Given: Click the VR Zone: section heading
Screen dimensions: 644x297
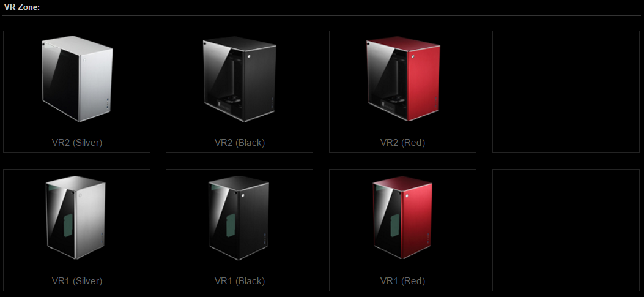Looking at the screenshot, I should (22, 7).
